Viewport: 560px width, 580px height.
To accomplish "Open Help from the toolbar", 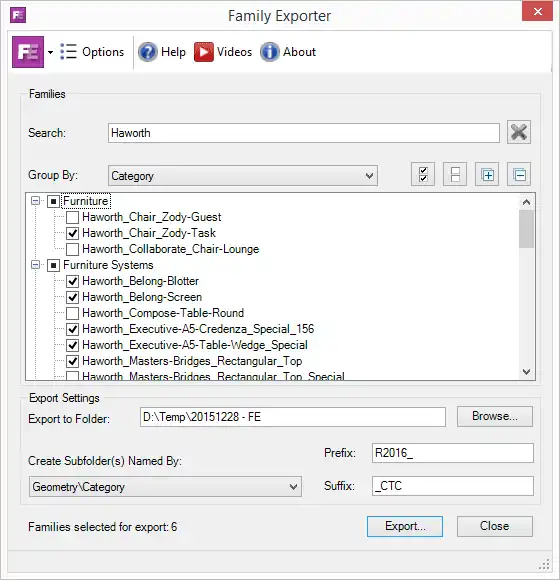I will 162,52.
